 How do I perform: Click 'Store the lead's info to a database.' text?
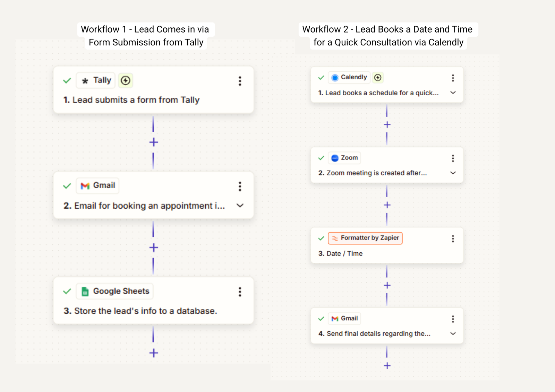point(146,311)
